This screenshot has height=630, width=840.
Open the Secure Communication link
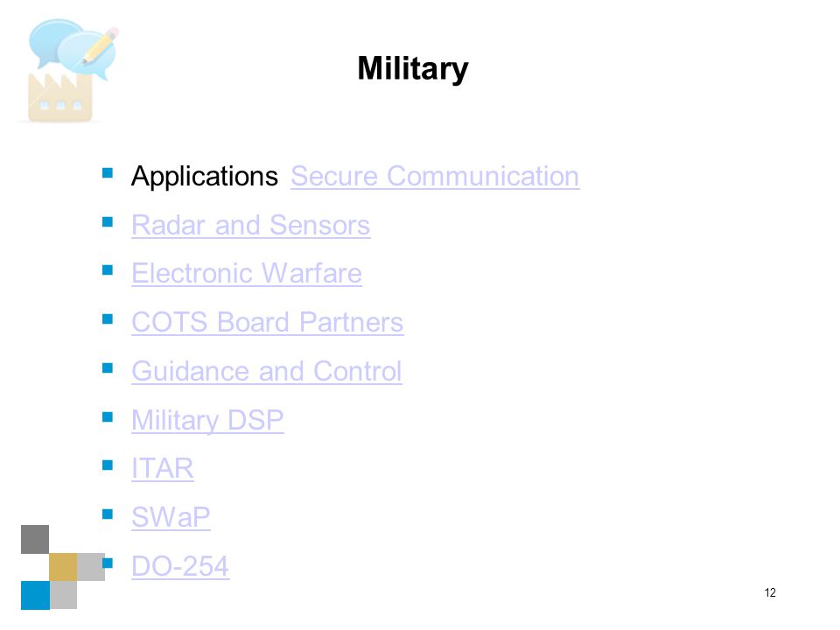coord(435,176)
